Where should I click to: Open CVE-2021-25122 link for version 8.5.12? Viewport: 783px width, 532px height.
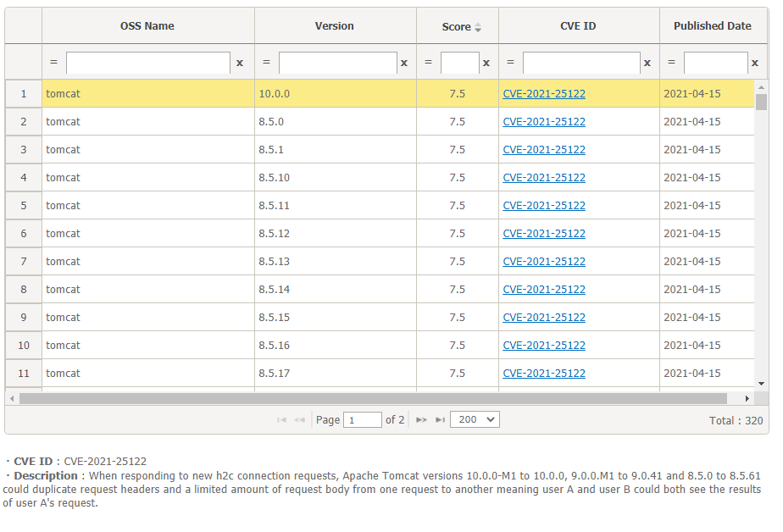click(x=544, y=234)
